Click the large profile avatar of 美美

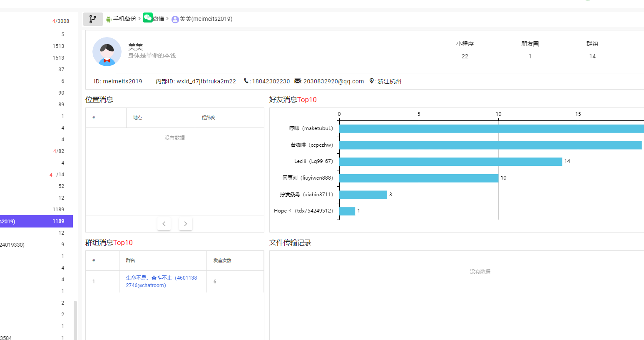[x=107, y=52]
